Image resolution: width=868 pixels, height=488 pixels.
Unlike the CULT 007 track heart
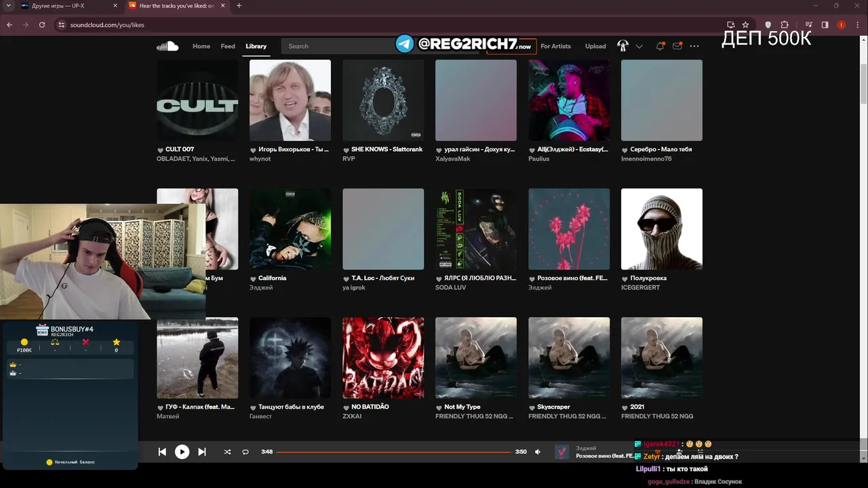[x=161, y=150]
